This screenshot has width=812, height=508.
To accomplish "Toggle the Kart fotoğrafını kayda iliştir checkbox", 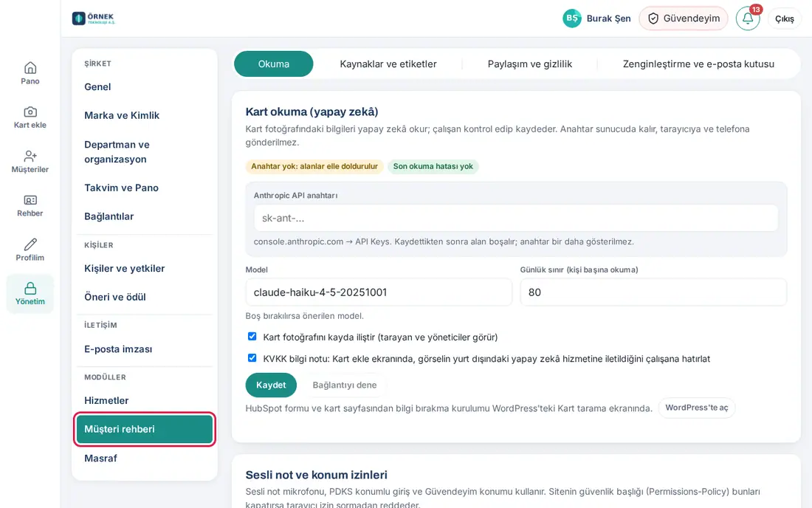I will (x=252, y=337).
